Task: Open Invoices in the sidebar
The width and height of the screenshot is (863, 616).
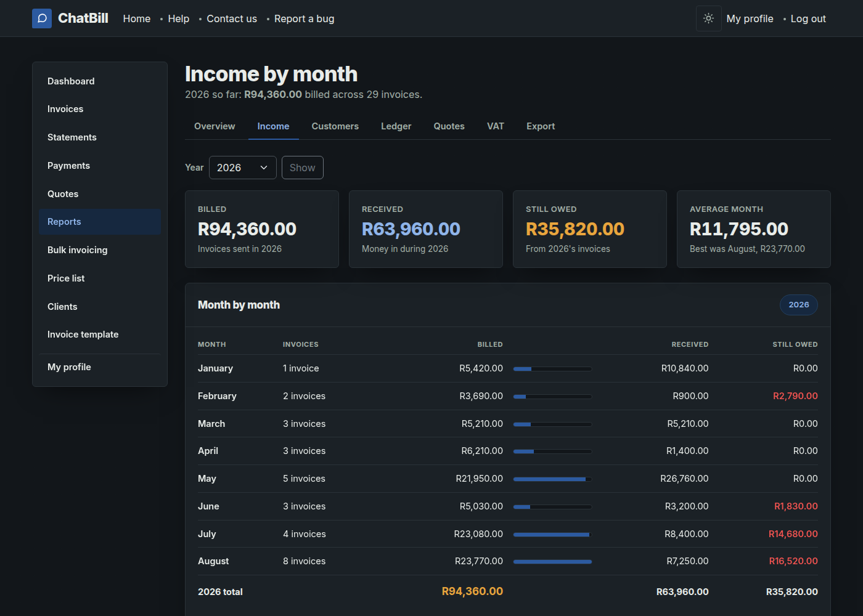Action: [x=100, y=109]
